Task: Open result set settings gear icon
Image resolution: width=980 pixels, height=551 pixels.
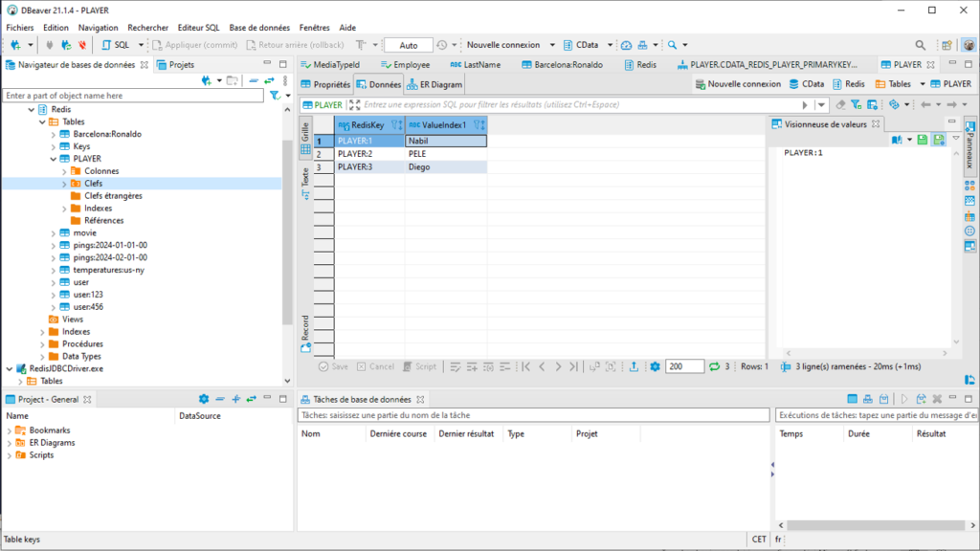Action: (x=655, y=366)
